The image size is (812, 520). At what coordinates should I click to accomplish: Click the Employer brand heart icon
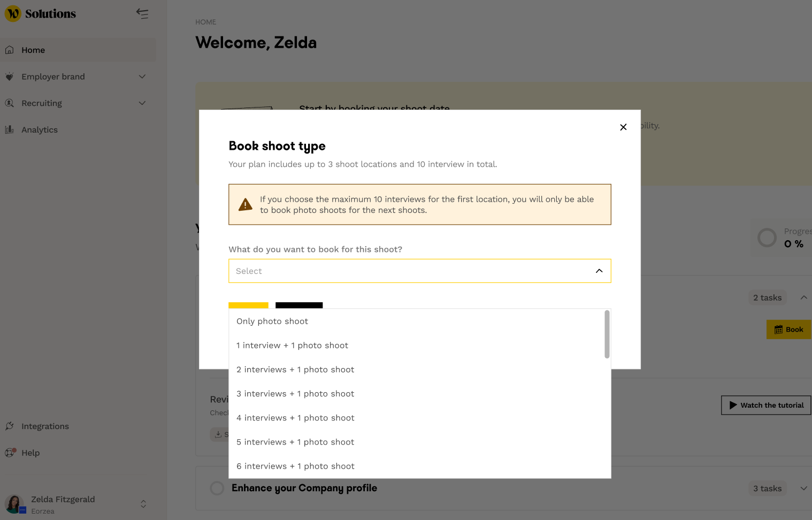(x=10, y=77)
